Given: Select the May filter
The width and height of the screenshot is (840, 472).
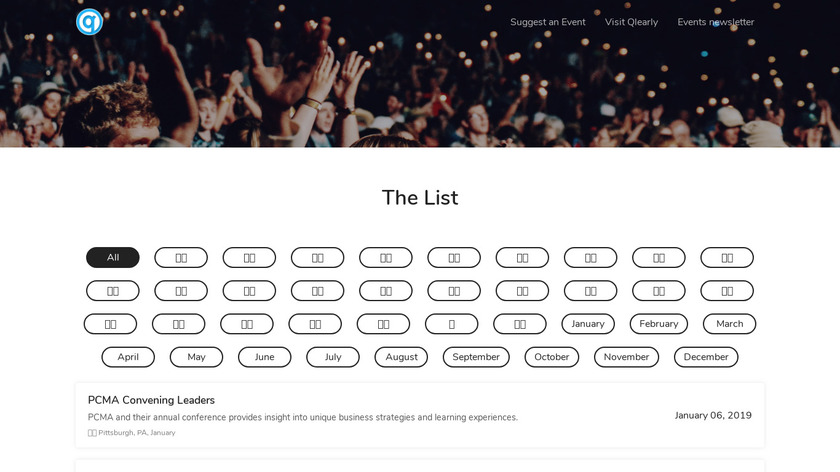Looking at the screenshot, I should (x=196, y=357).
